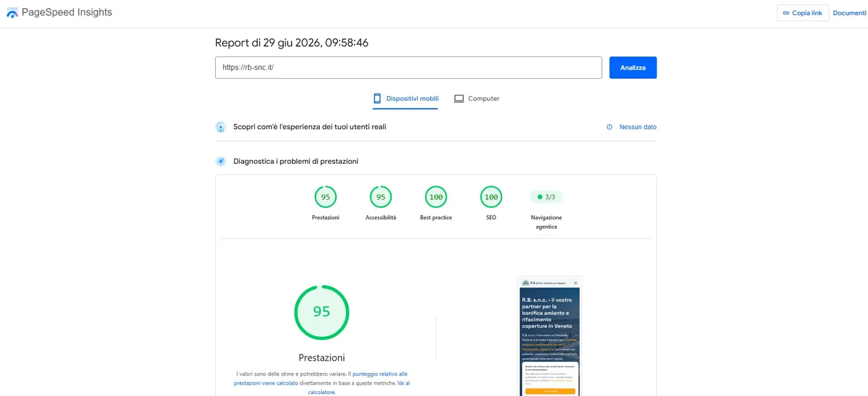Switch to the Dispositivi mobili tab
868x396 pixels.
pos(405,99)
